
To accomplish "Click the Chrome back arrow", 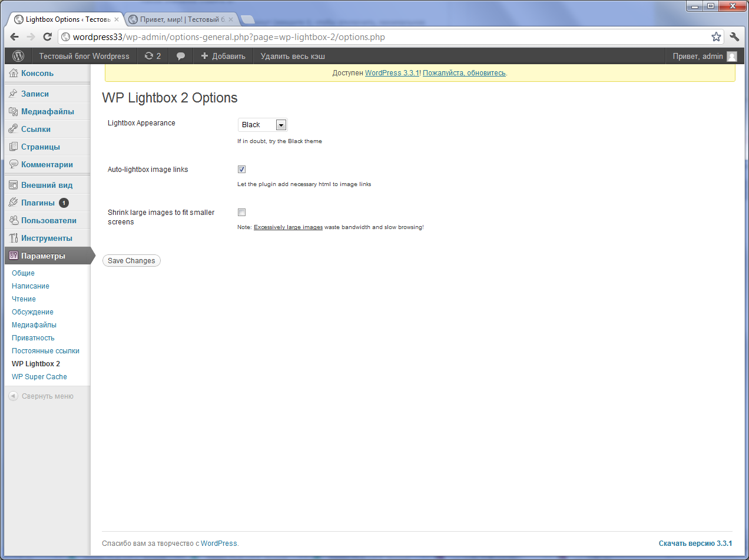I will 15,37.
